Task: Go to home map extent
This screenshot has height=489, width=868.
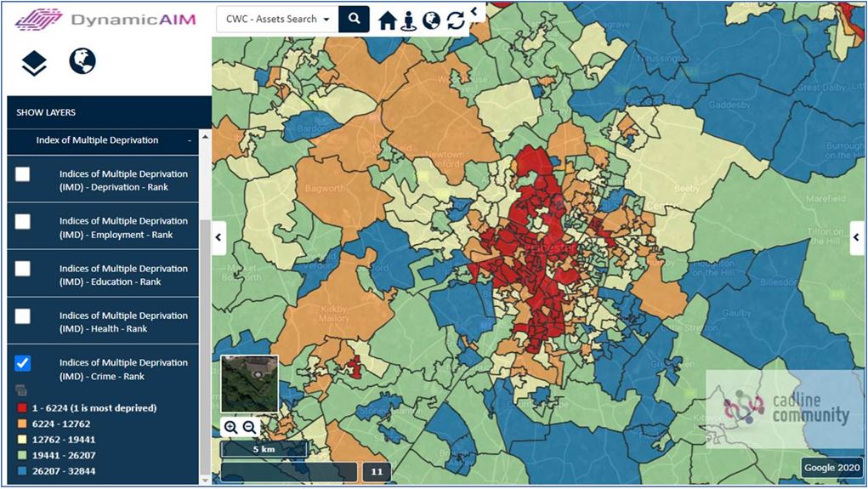Action: coord(388,20)
